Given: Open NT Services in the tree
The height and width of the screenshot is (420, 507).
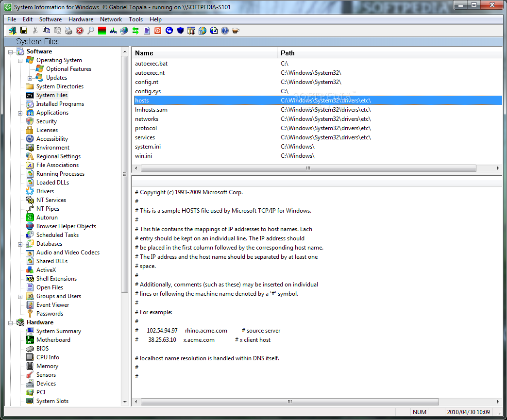Looking at the screenshot, I should [51, 200].
